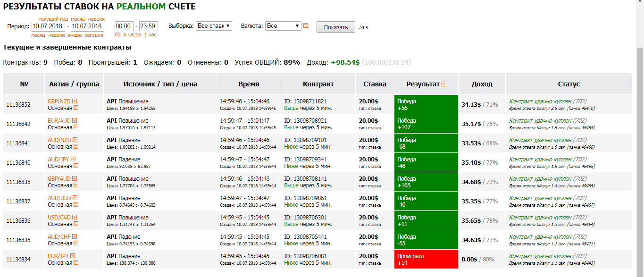Click the plus icon next to AUD/CHF
This screenshot has width=644, height=277.
click(74, 236)
